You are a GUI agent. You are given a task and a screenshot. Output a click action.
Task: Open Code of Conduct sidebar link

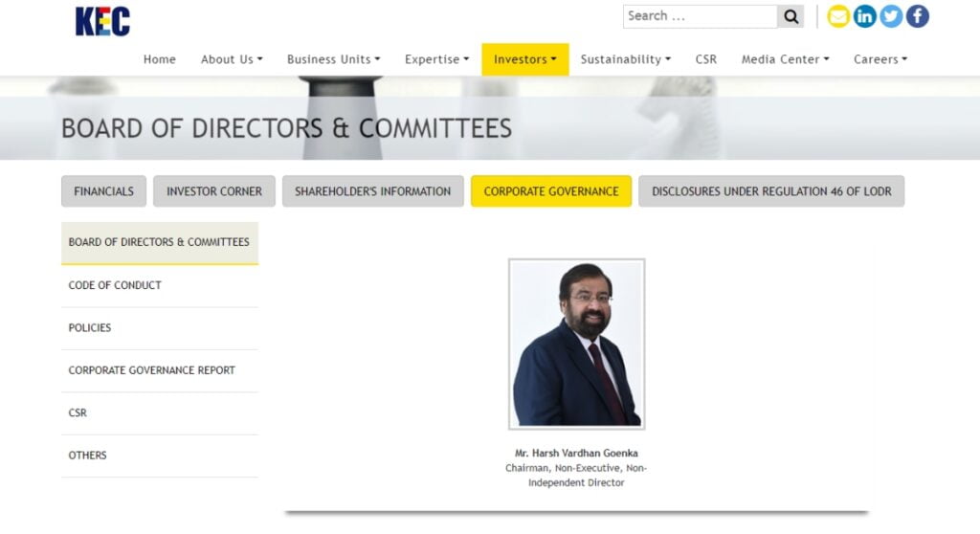tap(160, 286)
